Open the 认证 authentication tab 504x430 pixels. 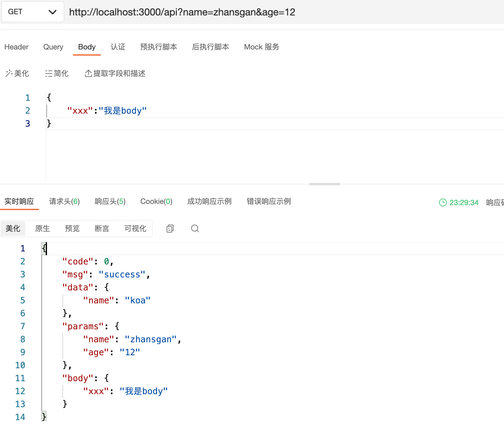tap(118, 47)
